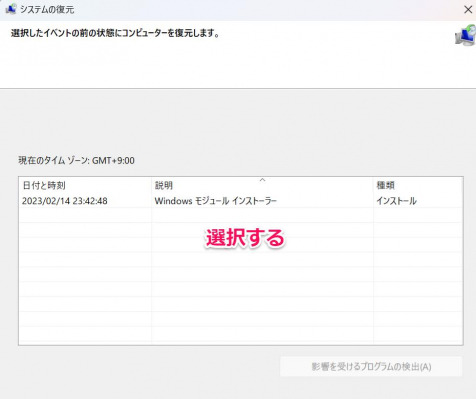Screen dimensions: 476x399
Task: Sort list by 説明 column header
Action: 262,185
